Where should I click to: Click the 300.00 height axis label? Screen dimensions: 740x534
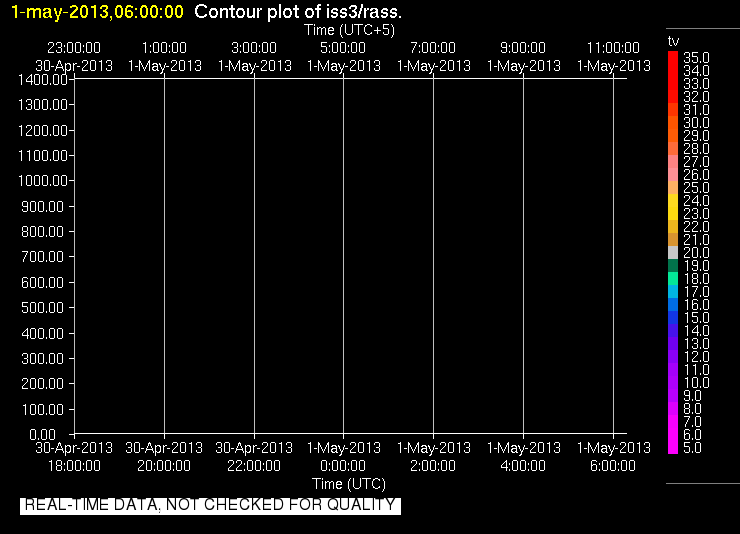pos(43,359)
